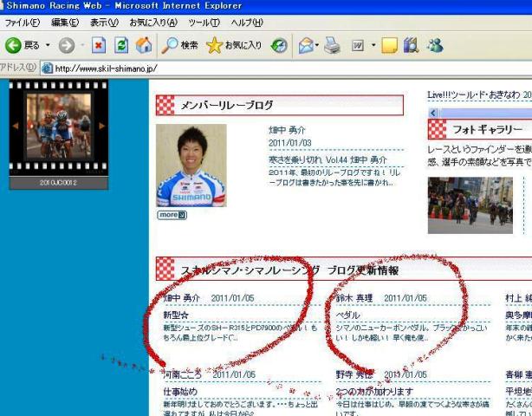Viewport: 532px width, 416px height.
Task: Stop page loading with red X icon
Action: tap(99, 45)
